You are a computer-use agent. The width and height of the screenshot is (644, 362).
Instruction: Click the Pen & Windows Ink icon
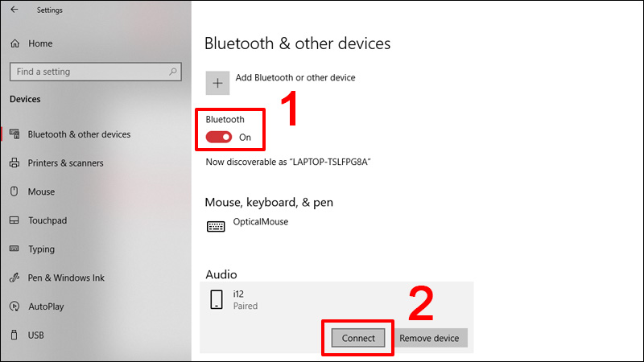coord(14,278)
